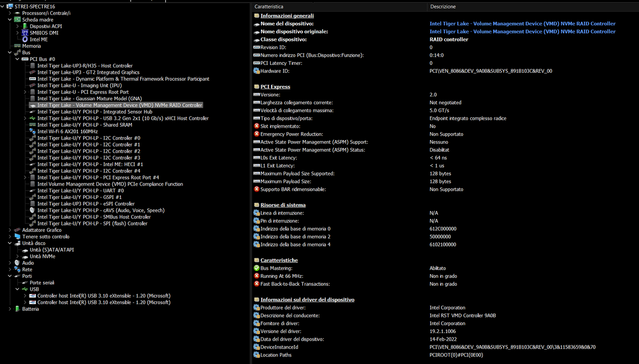
Task: Click the PCI Express section heading
Action: coord(275,87)
